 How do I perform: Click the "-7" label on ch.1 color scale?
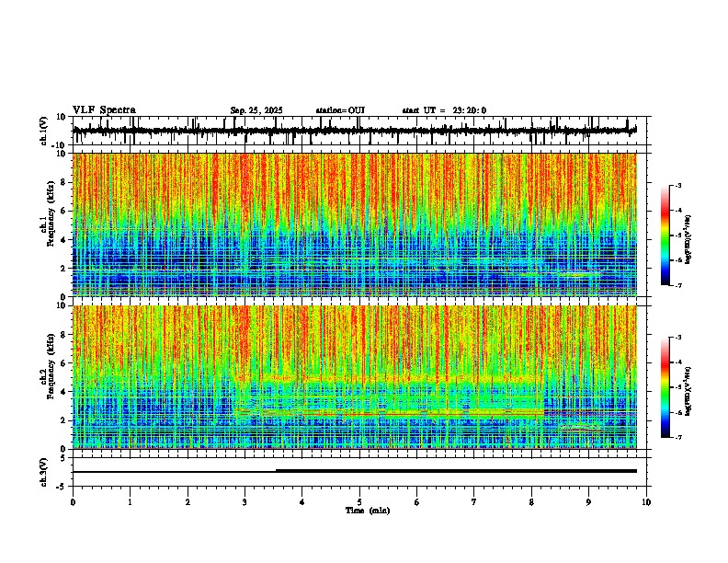click(678, 285)
